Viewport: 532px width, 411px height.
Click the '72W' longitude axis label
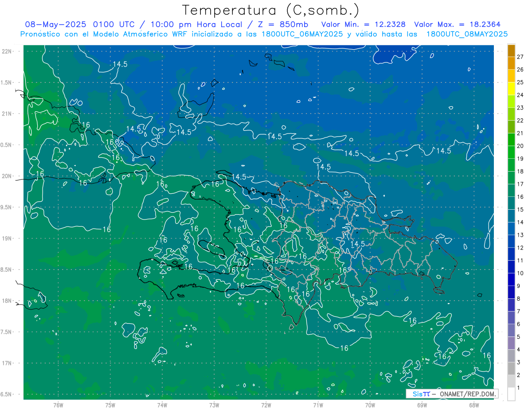point(266,404)
